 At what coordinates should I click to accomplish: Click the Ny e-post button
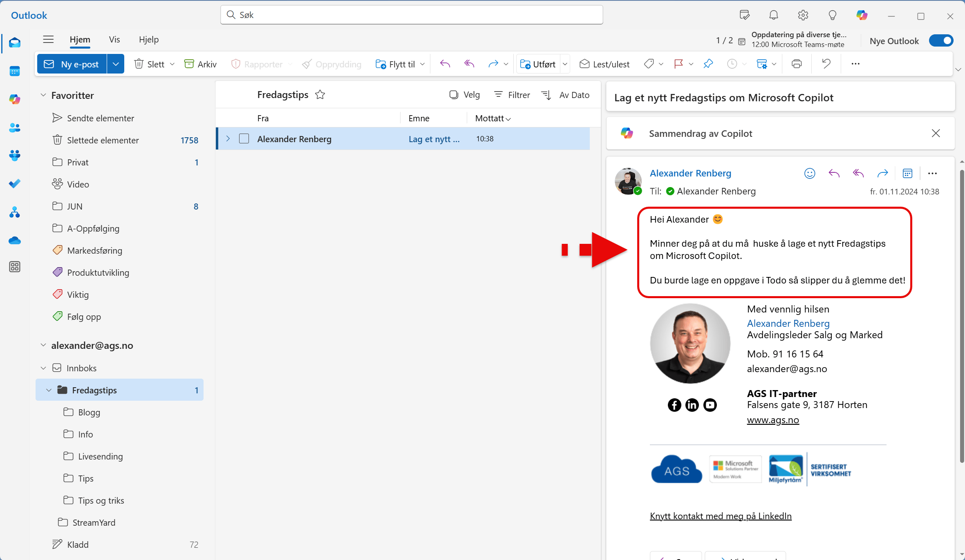[72, 64]
